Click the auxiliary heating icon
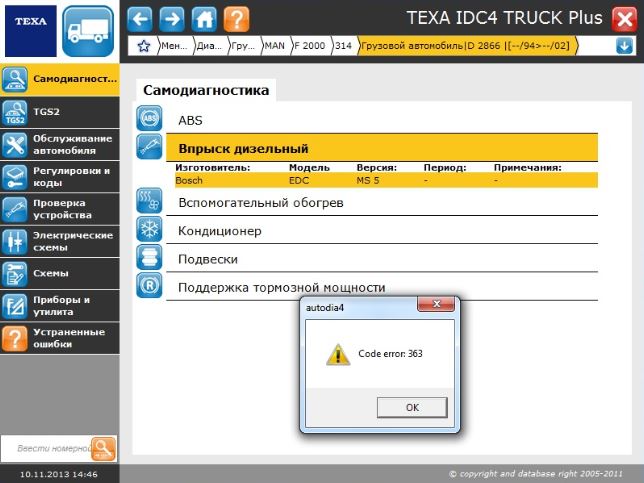The height and width of the screenshot is (483, 644). [x=149, y=201]
